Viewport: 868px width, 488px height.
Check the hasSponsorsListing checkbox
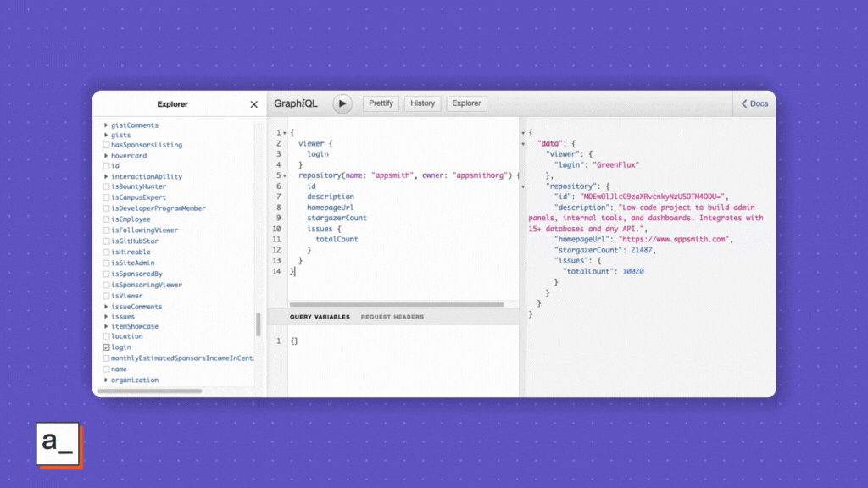coord(106,145)
